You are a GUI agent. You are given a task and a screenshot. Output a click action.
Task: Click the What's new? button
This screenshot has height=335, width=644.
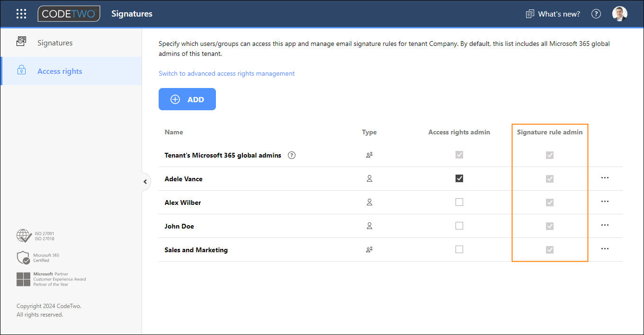pyautogui.click(x=553, y=14)
